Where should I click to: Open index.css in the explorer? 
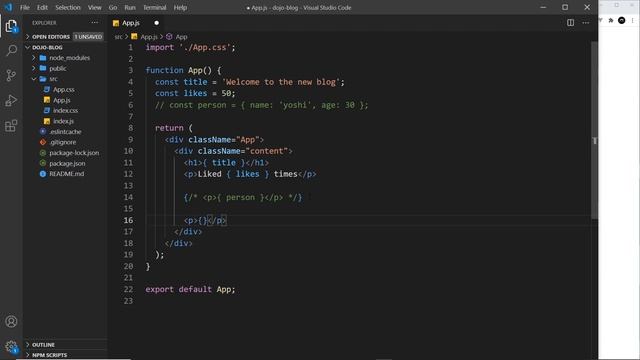pos(64,111)
